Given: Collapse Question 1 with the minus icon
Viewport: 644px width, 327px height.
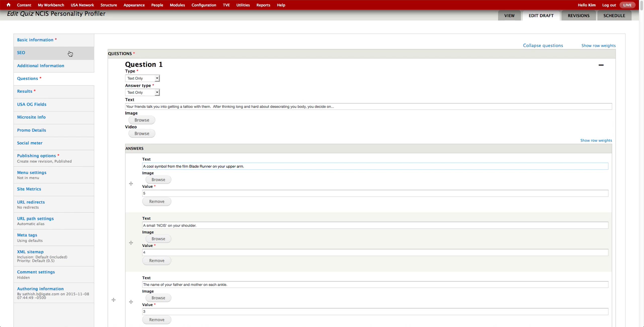Looking at the screenshot, I should [x=601, y=65].
